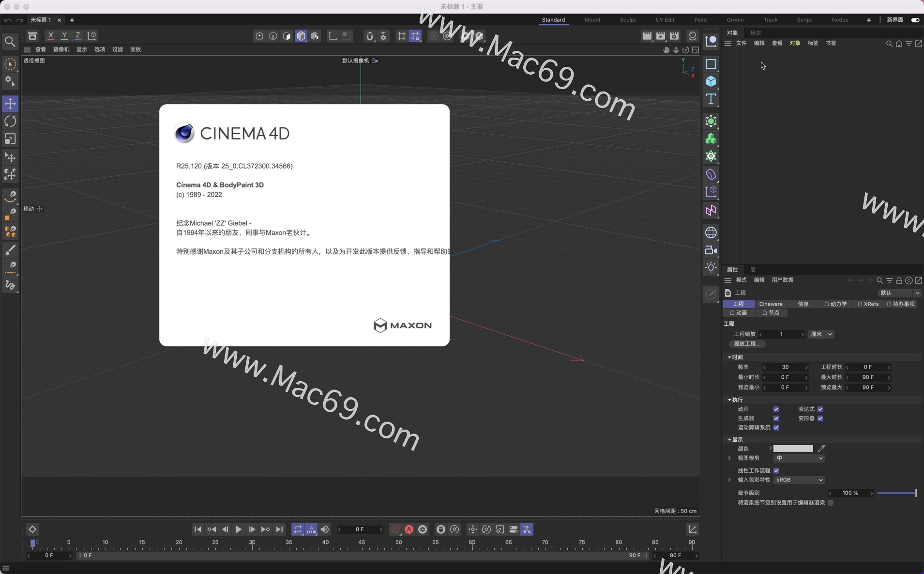The width and height of the screenshot is (924, 574).
Task: Click the record active objects button
Action: point(395,529)
